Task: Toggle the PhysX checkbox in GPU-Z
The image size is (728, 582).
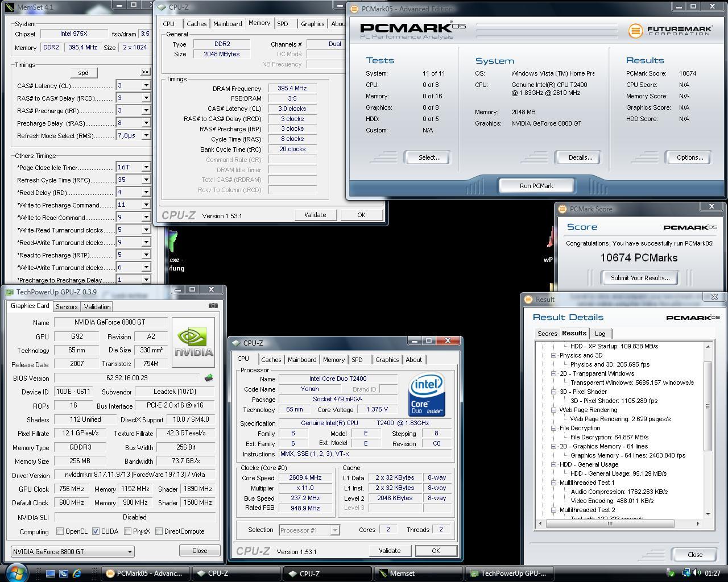Action: [127, 531]
